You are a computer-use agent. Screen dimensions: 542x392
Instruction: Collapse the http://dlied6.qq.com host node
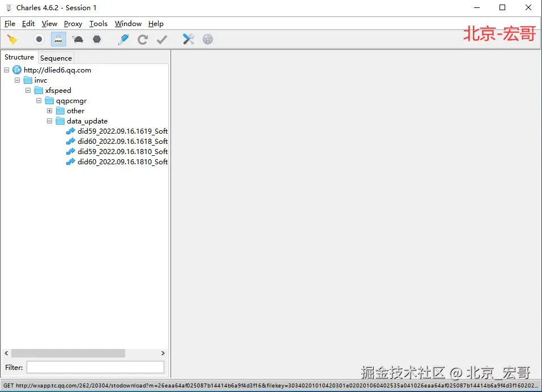[x=7, y=70]
